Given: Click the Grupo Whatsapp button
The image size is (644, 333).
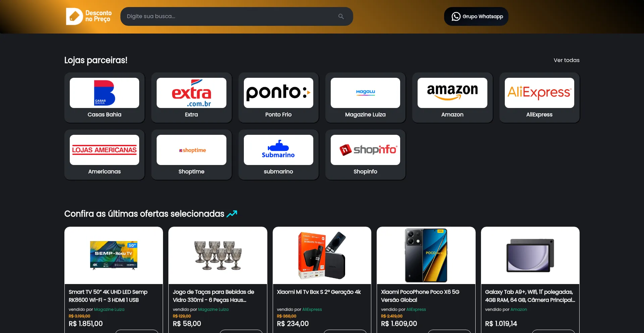Looking at the screenshot, I should coord(476,16).
